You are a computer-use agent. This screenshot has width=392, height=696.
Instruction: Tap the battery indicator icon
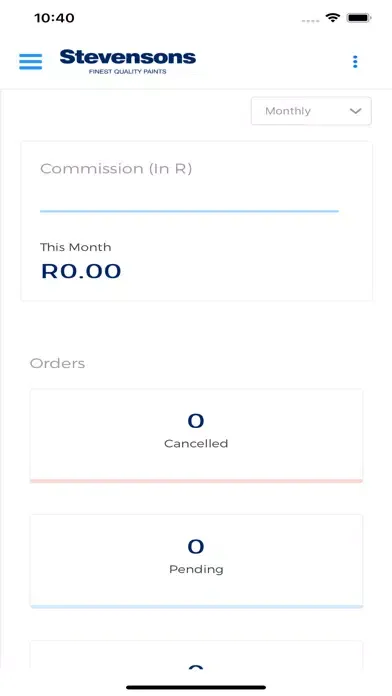[x=359, y=18]
